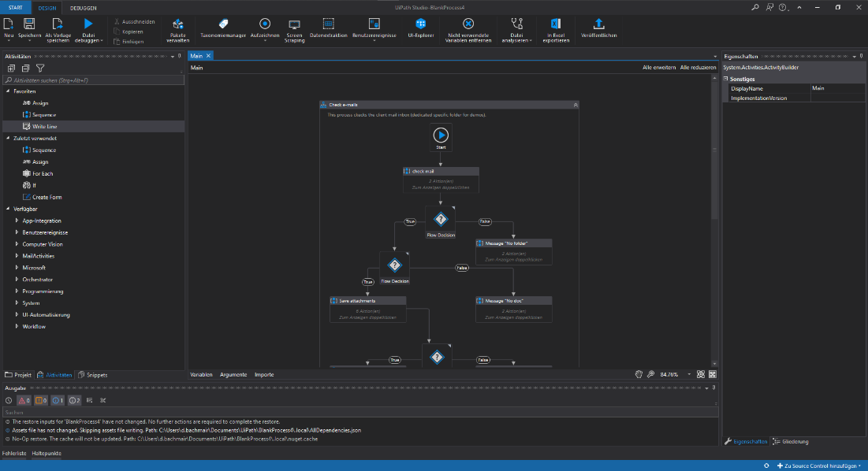Click the refresh icon in status bar
The image size is (868, 471).
766,465
